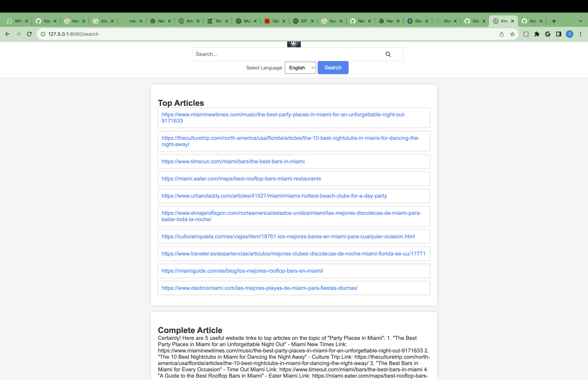Open the side panel icon
The height and width of the screenshot is (380, 588).
[x=559, y=34]
